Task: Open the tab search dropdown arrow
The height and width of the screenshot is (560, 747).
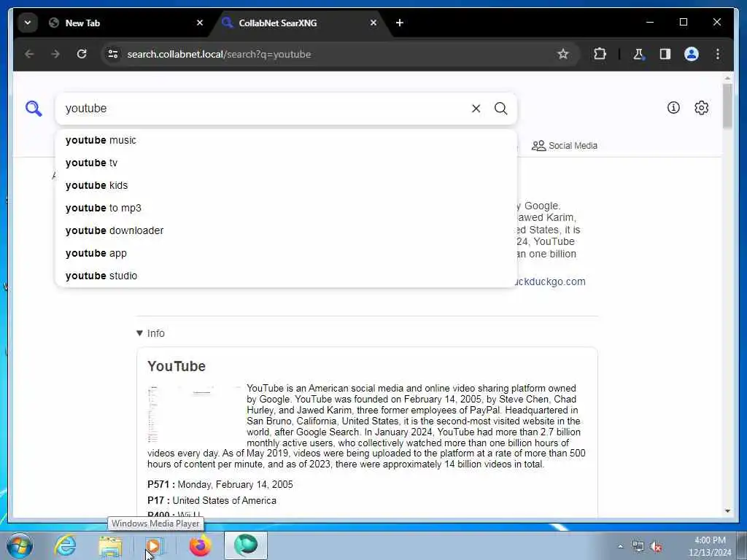Action: 28,23
